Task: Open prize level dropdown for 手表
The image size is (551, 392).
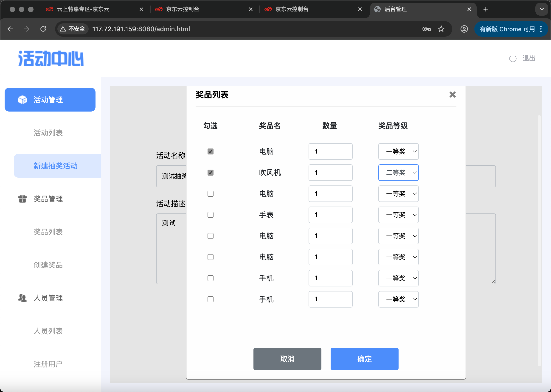Action: pos(398,215)
